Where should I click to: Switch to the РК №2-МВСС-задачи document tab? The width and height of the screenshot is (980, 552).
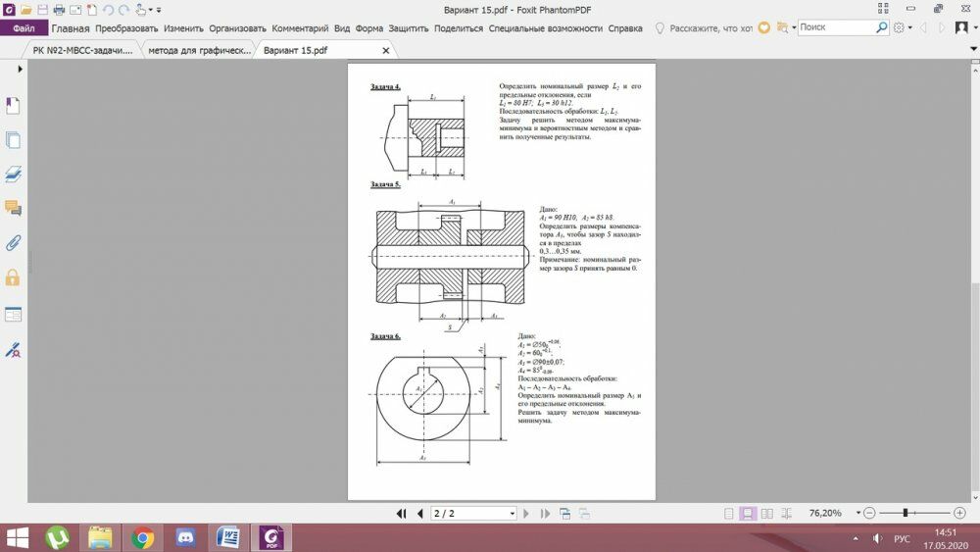(x=82, y=50)
